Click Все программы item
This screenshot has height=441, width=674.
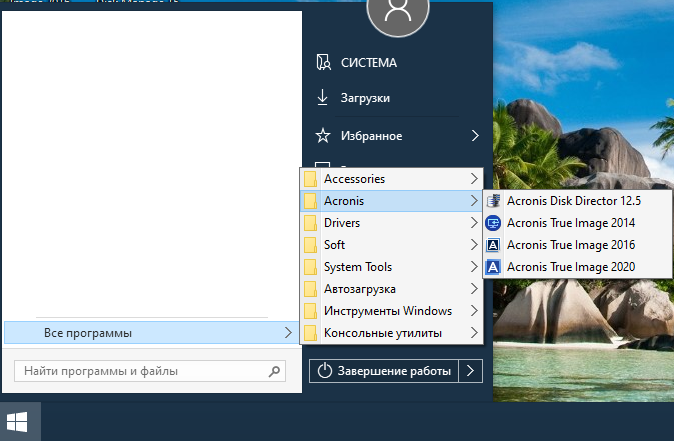151,333
